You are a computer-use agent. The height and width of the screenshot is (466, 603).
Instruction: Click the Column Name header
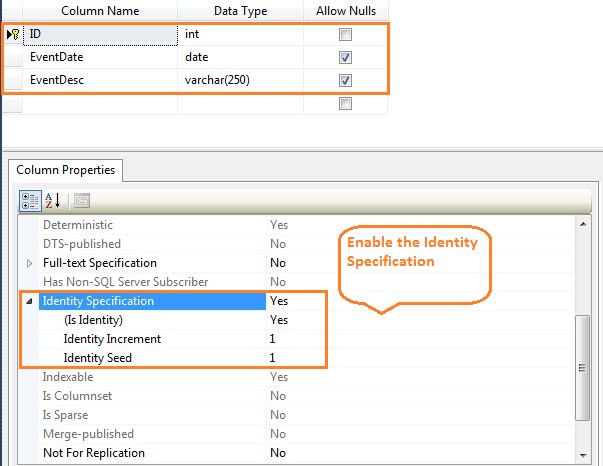tap(100, 10)
